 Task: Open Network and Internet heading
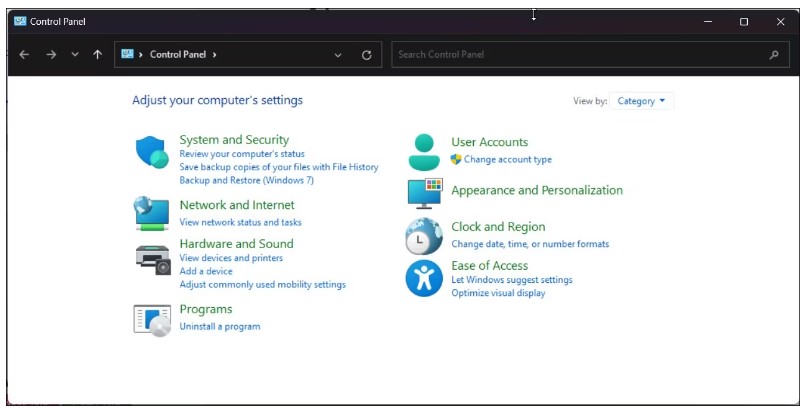pyautogui.click(x=237, y=205)
